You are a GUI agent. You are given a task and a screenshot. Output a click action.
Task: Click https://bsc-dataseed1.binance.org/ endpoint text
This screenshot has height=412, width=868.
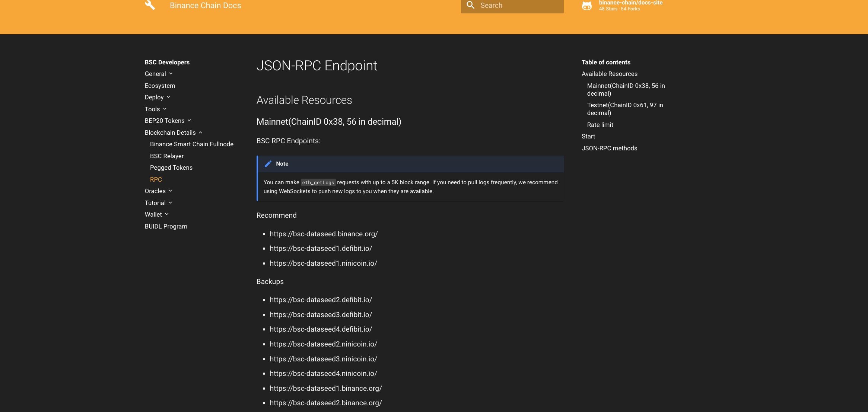tap(326, 388)
